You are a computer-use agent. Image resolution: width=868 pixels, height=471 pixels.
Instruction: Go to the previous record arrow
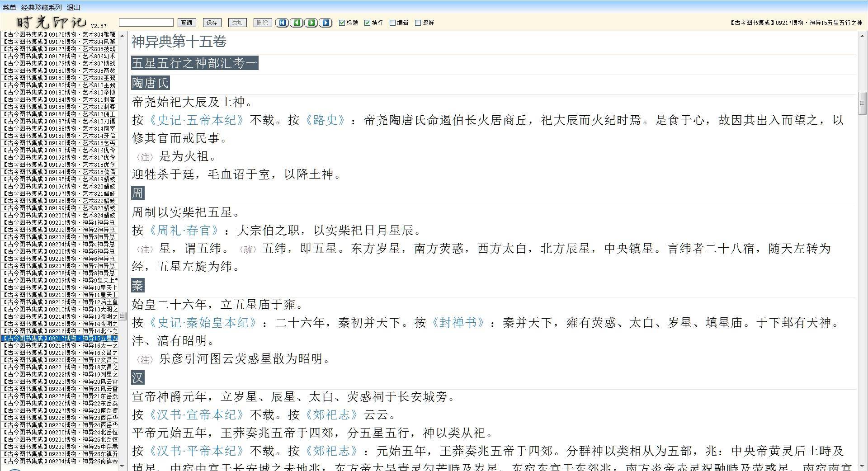click(x=297, y=23)
